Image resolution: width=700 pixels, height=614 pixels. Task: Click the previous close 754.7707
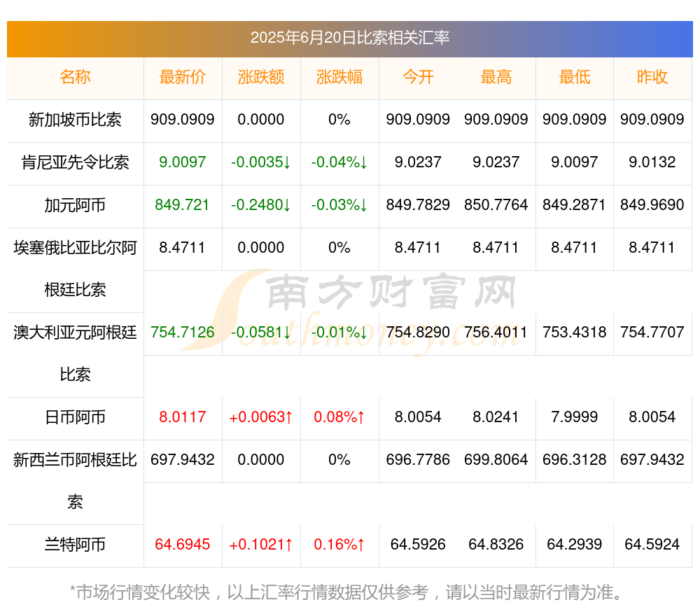652,333
